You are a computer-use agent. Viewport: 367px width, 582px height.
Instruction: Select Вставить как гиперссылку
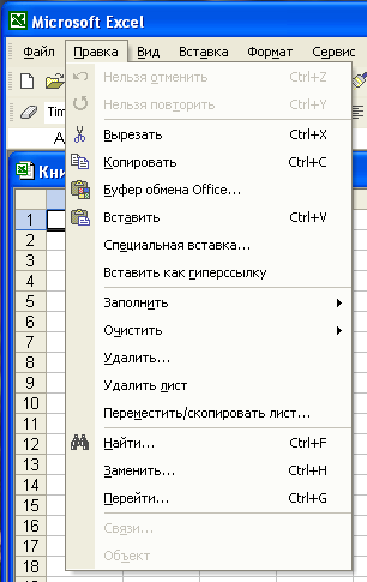coord(209,273)
